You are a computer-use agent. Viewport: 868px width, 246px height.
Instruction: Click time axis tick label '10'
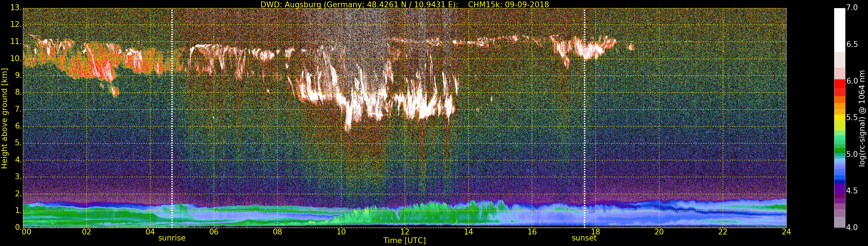click(341, 232)
